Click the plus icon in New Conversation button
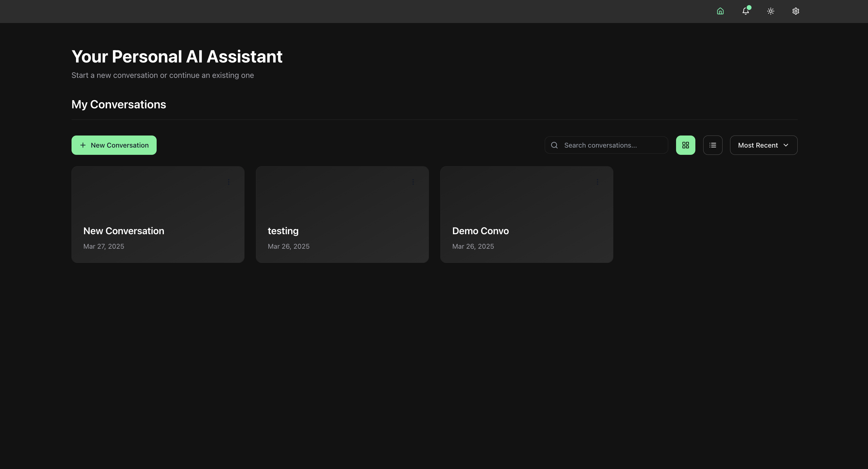The height and width of the screenshot is (469, 868). [x=83, y=145]
